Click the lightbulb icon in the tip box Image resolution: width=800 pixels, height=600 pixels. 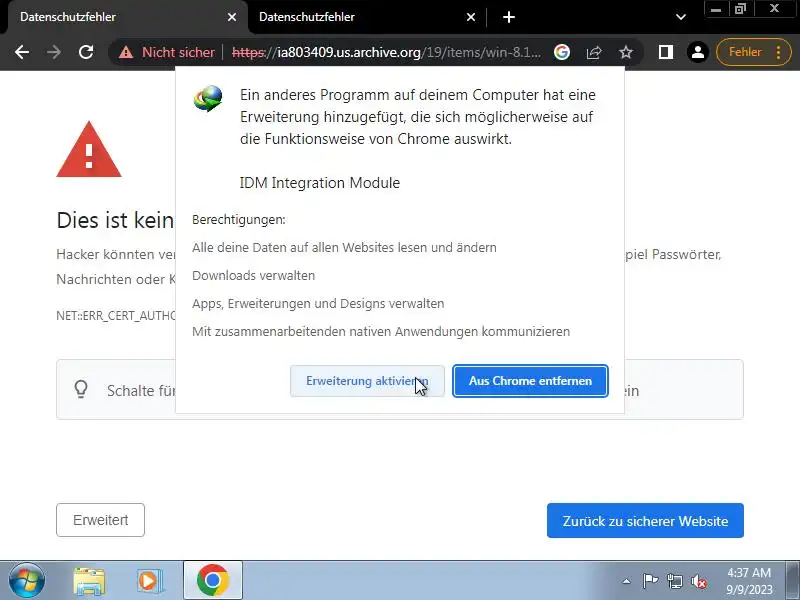click(81, 389)
